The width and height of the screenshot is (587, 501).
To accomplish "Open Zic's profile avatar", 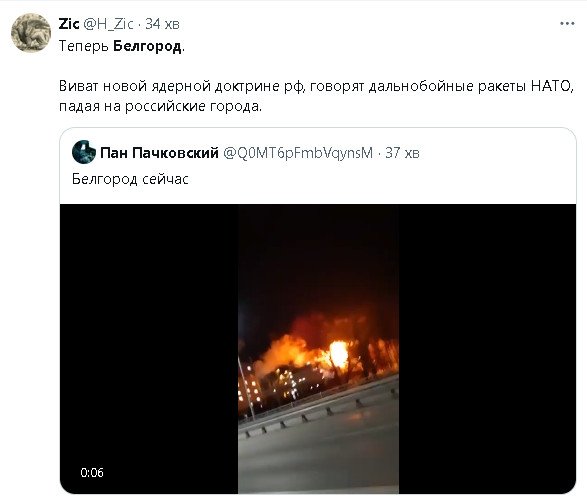I will 31,33.
